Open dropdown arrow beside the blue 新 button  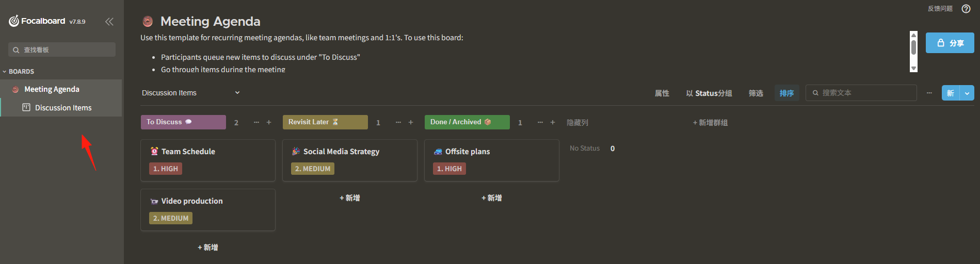(967, 93)
